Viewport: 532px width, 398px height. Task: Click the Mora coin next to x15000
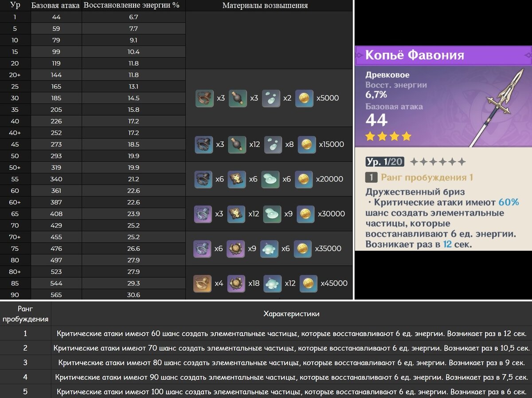[x=307, y=145]
